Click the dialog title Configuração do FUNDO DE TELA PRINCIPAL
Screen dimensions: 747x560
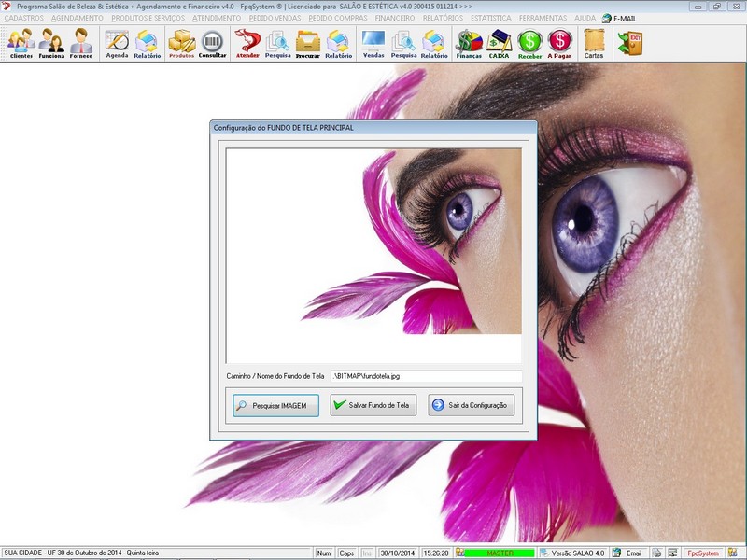pyautogui.click(x=284, y=128)
